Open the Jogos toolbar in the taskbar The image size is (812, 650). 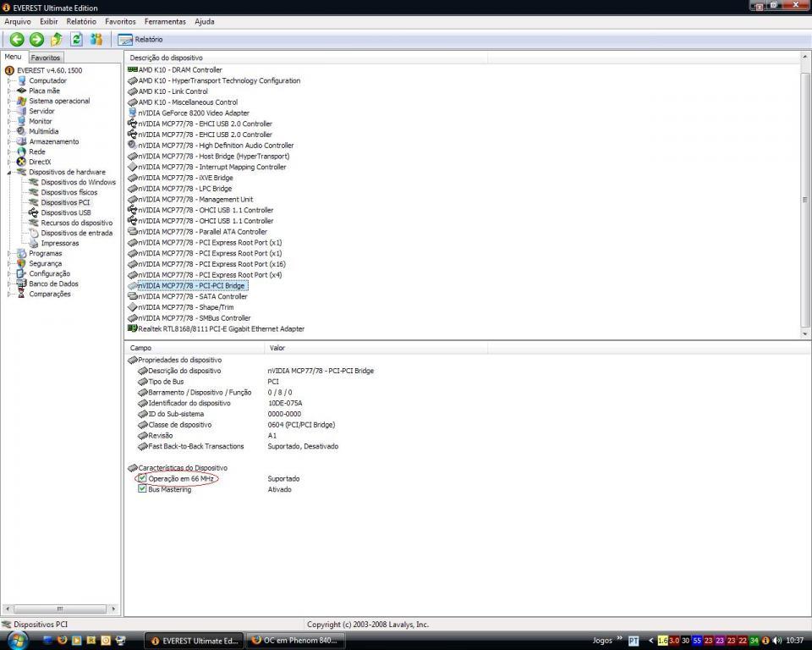tap(602, 641)
